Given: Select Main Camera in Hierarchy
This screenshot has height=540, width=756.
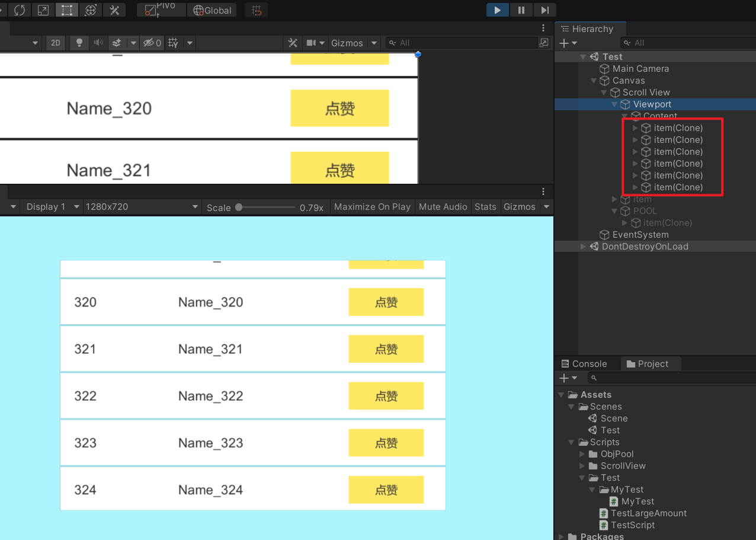Looking at the screenshot, I should 640,69.
